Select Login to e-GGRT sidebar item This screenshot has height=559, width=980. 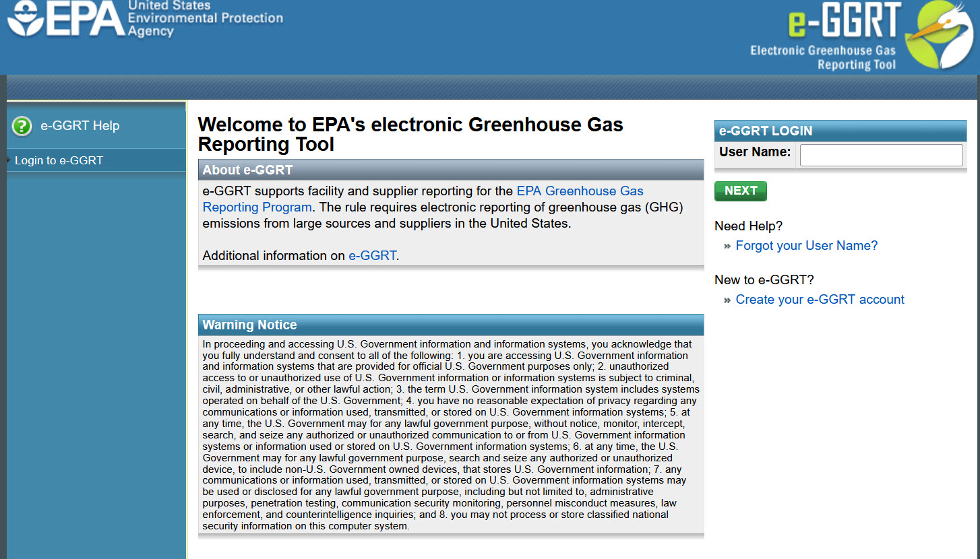point(59,161)
